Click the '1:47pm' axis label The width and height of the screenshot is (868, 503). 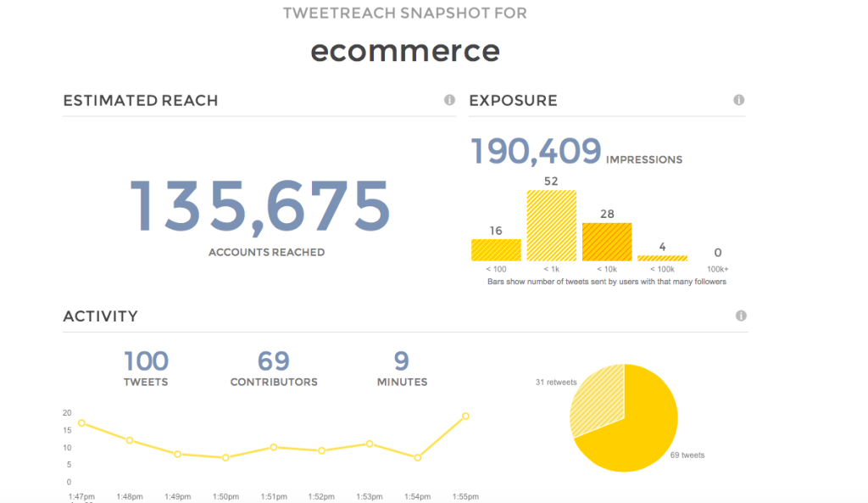coord(81,496)
